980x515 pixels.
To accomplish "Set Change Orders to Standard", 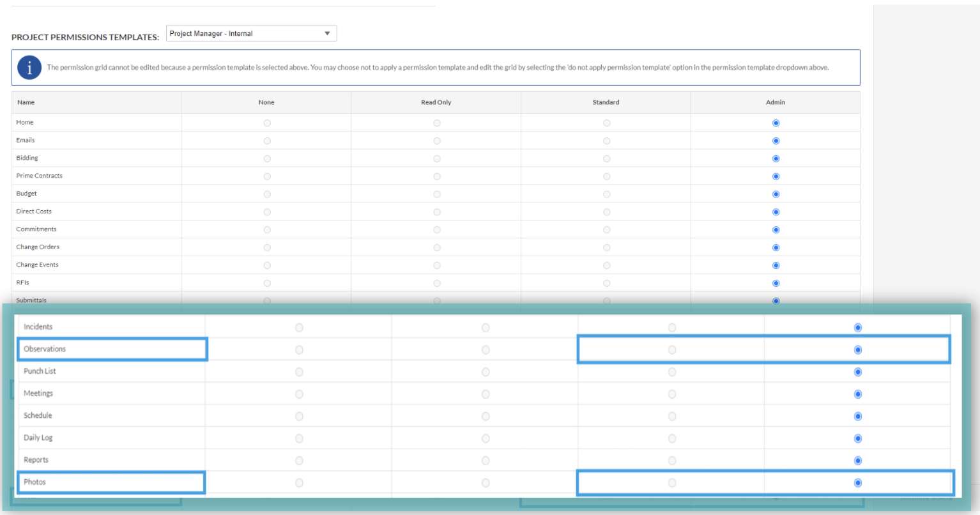I will tap(606, 248).
